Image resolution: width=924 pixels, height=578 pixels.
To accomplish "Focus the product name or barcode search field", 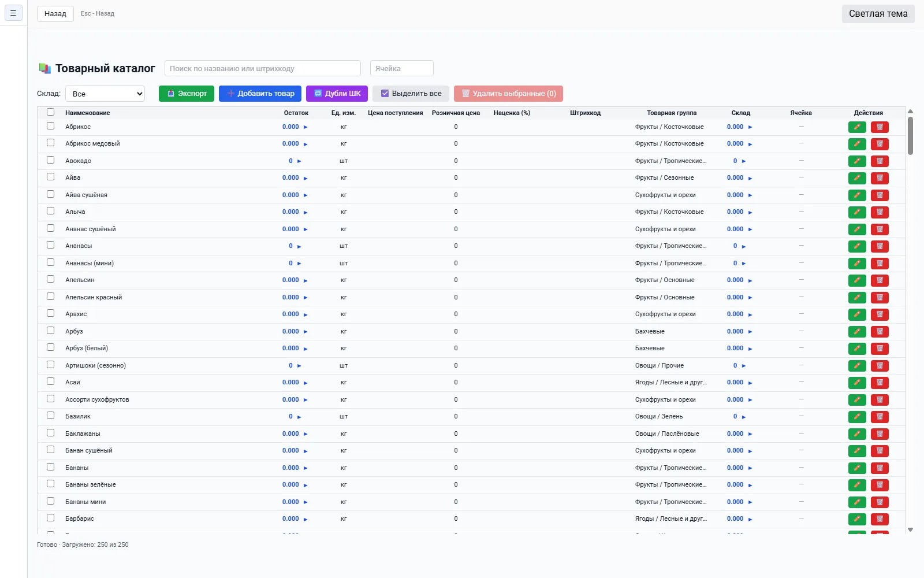I will pyautogui.click(x=263, y=68).
